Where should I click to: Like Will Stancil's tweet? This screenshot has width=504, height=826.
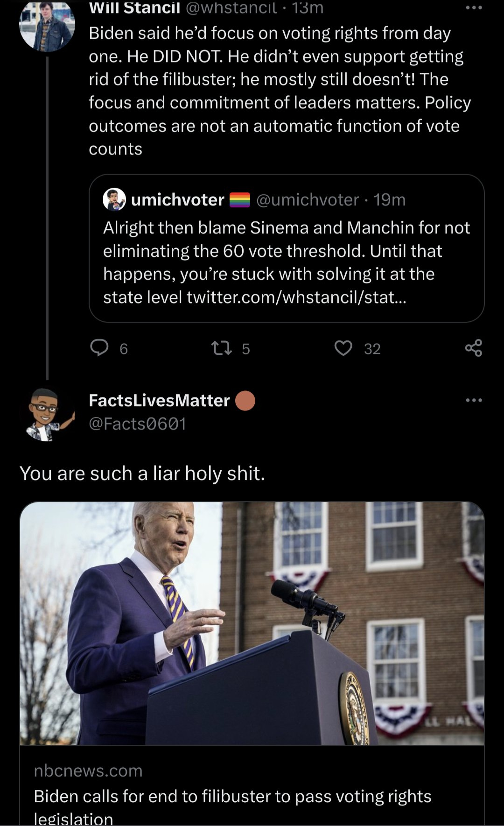(x=343, y=348)
